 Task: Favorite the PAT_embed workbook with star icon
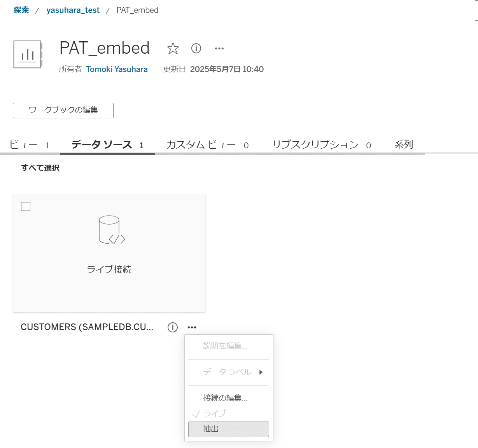point(173,48)
